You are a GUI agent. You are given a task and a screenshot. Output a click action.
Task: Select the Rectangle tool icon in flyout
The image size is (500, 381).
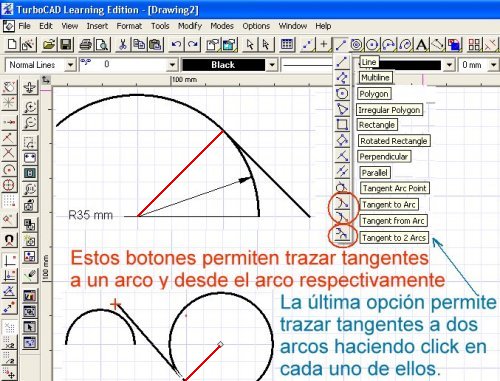click(342, 125)
